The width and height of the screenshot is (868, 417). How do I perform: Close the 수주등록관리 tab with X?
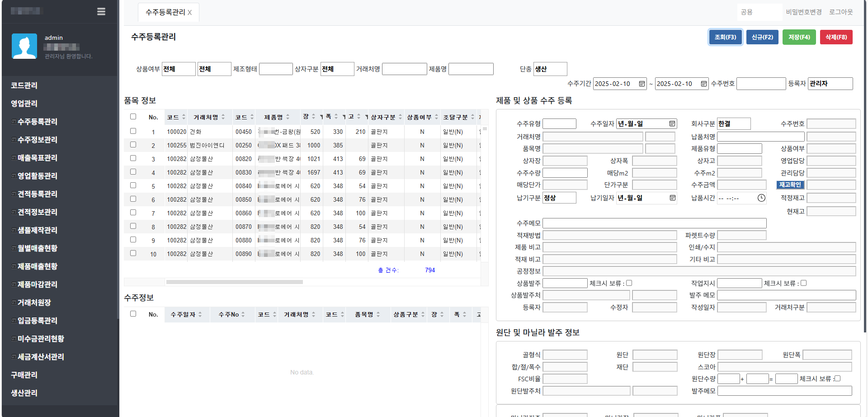189,13
